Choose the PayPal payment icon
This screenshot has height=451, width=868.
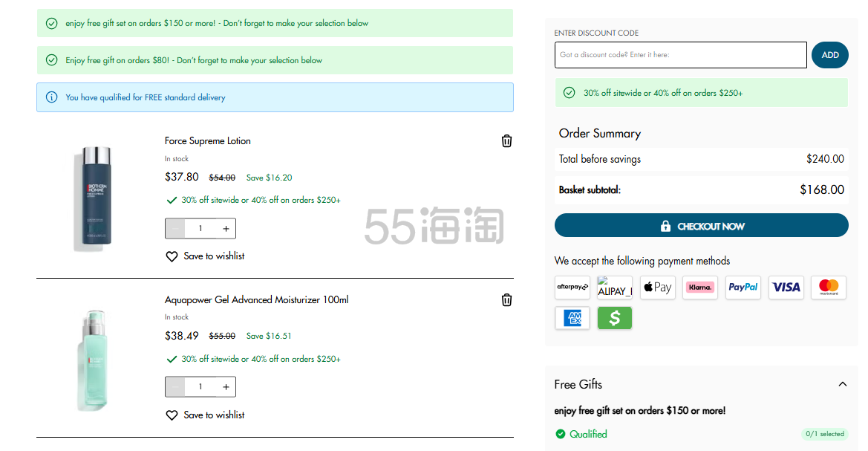(x=743, y=288)
